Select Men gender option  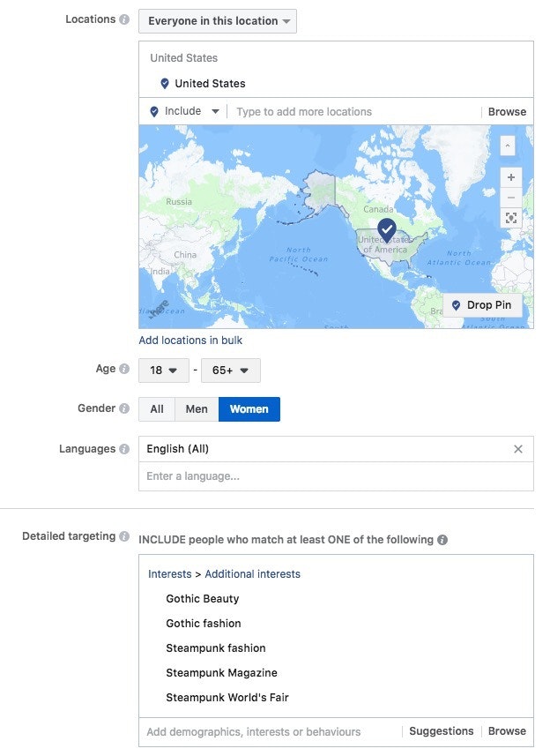coord(197,409)
